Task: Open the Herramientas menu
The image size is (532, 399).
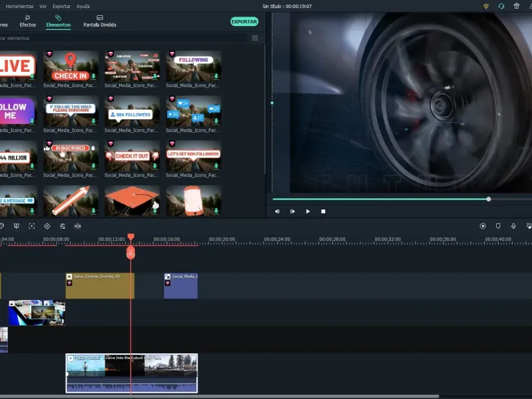Action: [x=20, y=6]
